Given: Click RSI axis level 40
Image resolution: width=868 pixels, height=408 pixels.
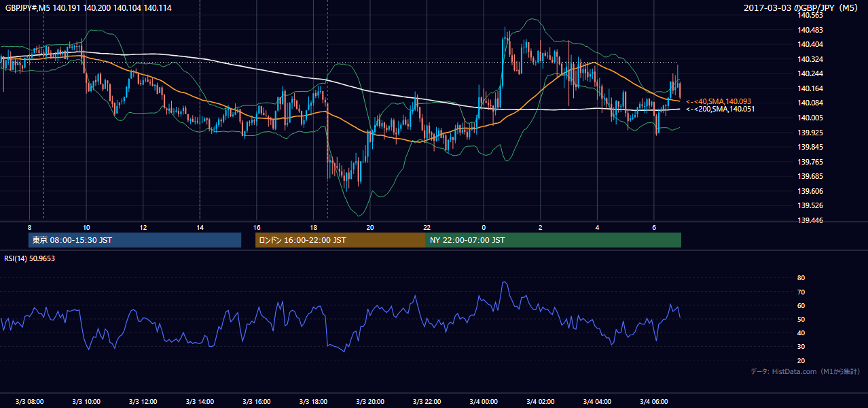Looking at the screenshot, I should (801, 333).
